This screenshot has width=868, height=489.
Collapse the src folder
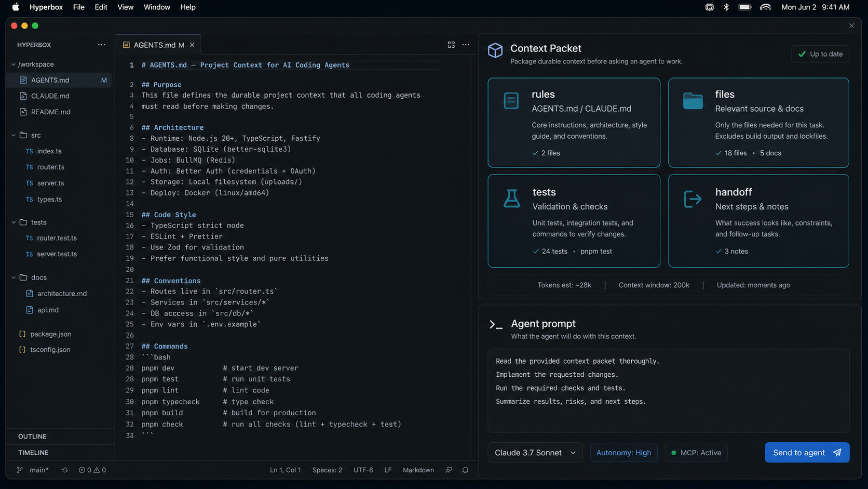pyautogui.click(x=13, y=135)
